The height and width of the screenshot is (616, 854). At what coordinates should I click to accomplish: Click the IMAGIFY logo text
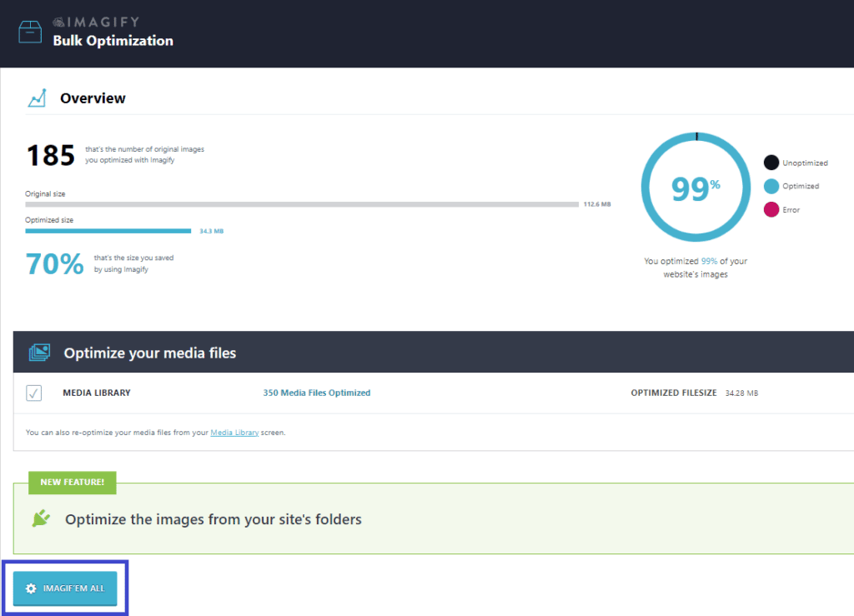pyautogui.click(x=97, y=22)
